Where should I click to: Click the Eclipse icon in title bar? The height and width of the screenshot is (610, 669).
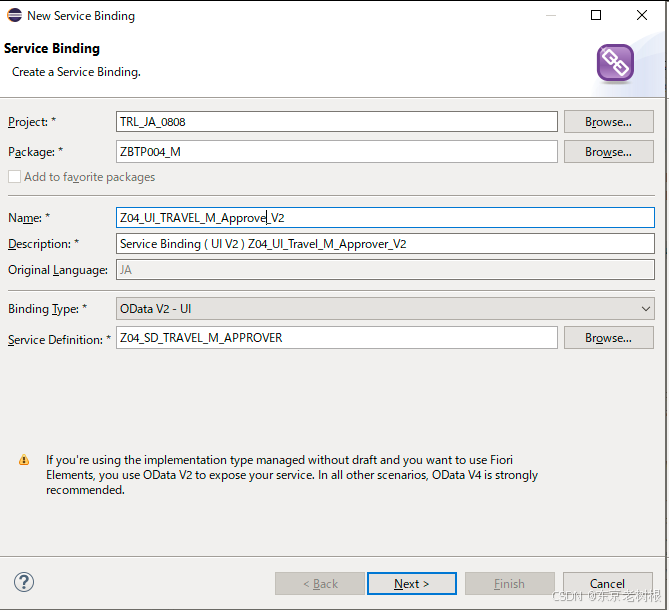14,15
